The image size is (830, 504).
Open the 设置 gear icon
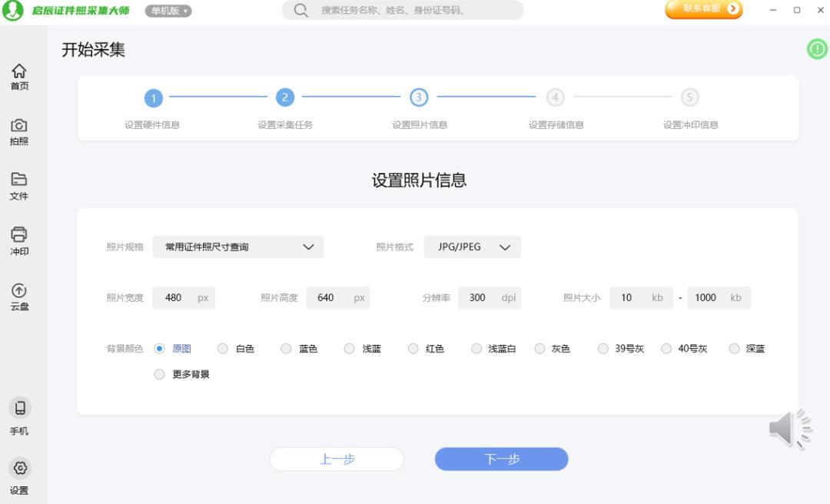[20, 468]
